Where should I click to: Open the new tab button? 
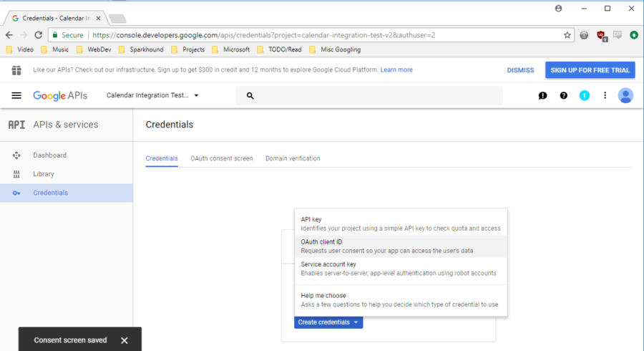pos(117,19)
